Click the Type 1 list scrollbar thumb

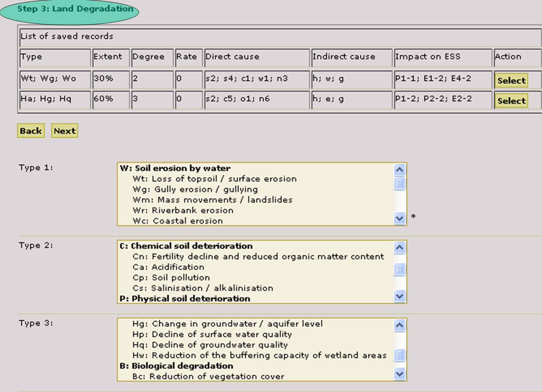[x=399, y=183]
